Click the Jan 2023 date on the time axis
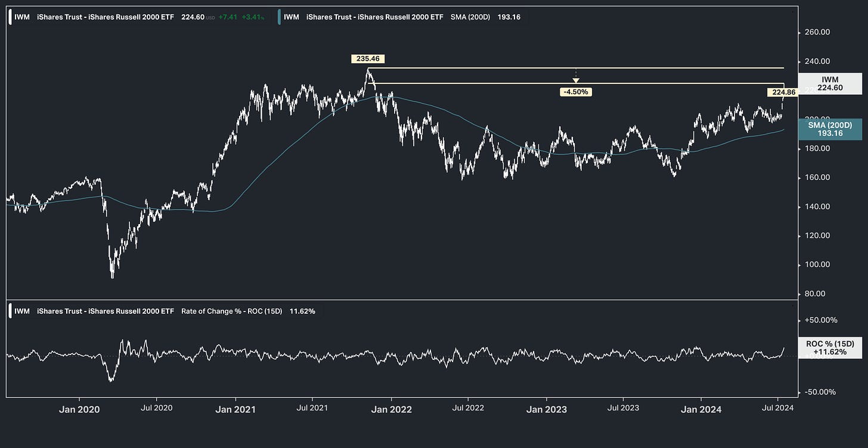 click(x=547, y=409)
